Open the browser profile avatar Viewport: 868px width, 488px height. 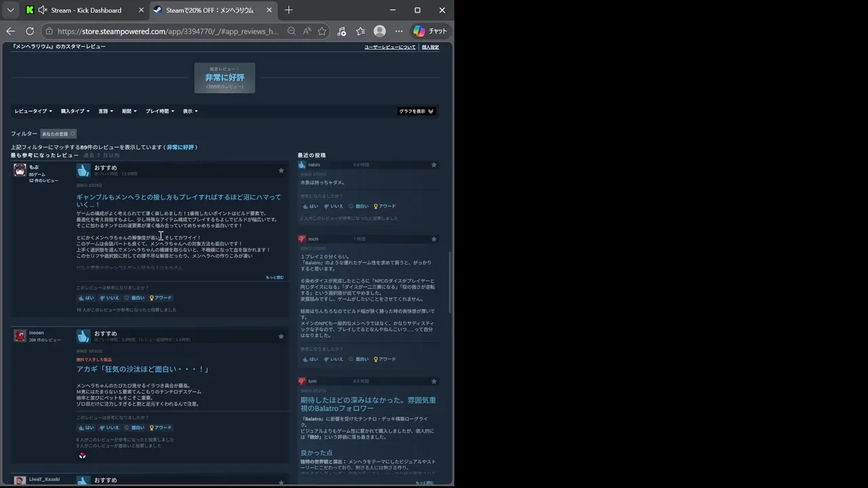click(380, 31)
